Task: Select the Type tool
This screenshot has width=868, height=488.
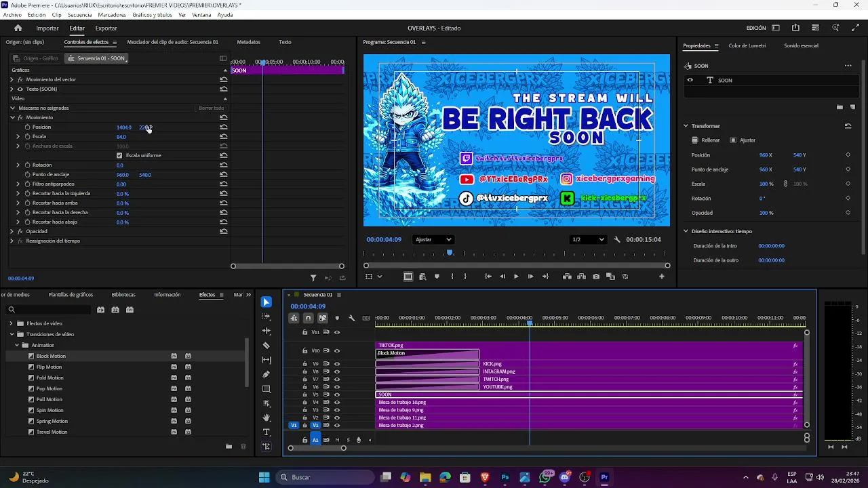Action: [x=267, y=432]
